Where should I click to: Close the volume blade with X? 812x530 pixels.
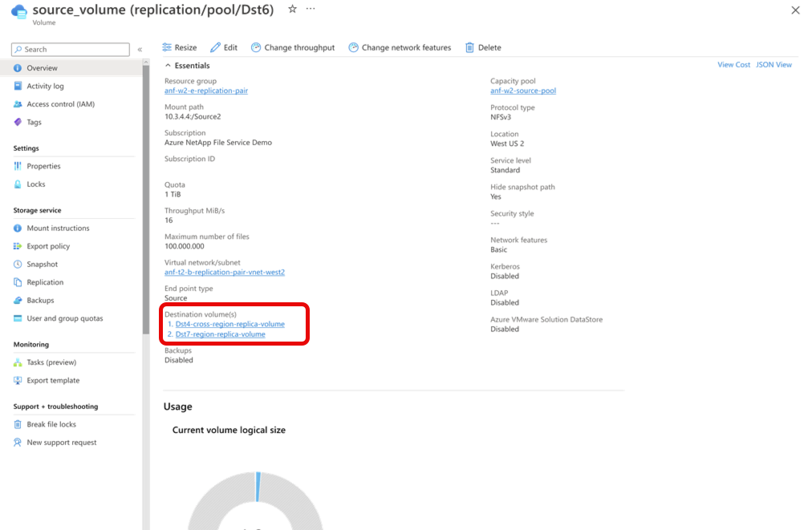[795, 10]
